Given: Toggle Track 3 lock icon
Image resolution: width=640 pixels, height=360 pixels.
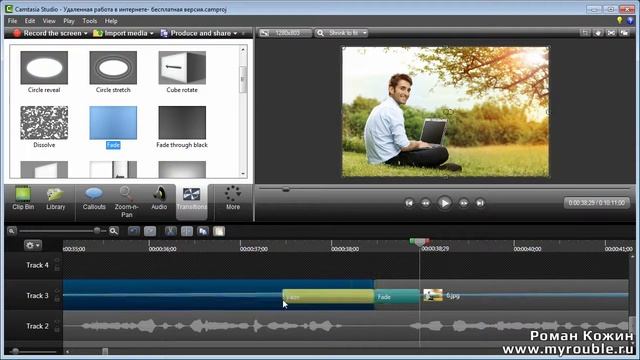Looking at the screenshot, I should [57, 299].
